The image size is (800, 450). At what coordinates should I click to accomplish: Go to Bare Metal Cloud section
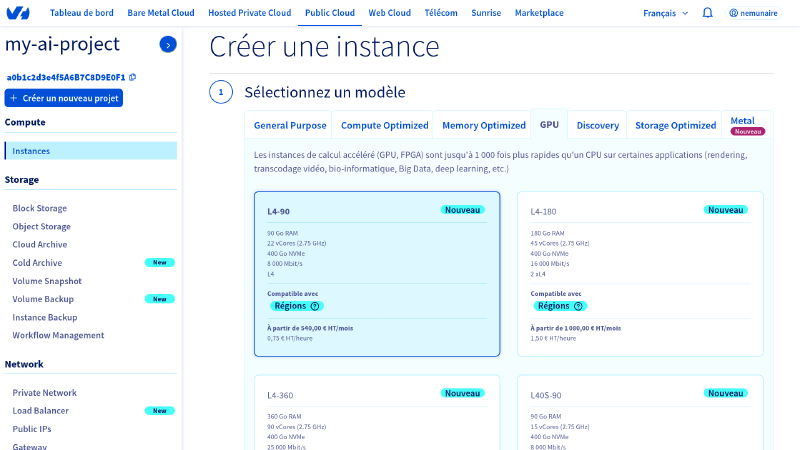point(161,13)
